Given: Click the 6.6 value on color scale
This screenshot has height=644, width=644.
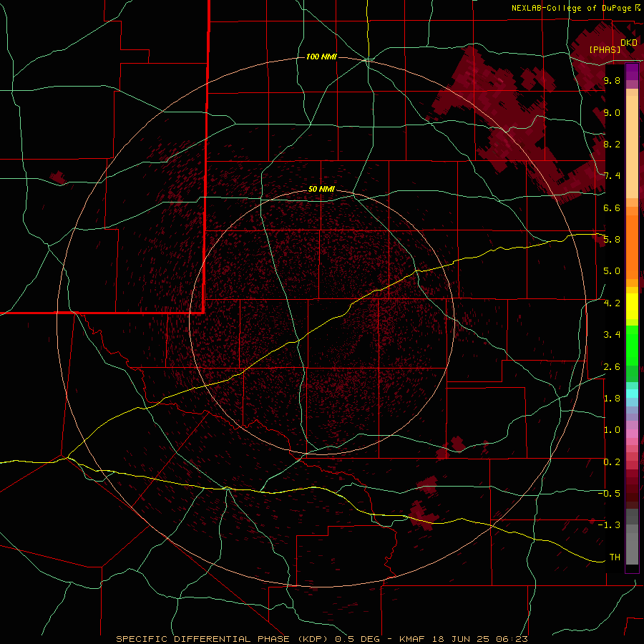Looking at the screenshot, I should pyautogui.click(x=612, y=208).
